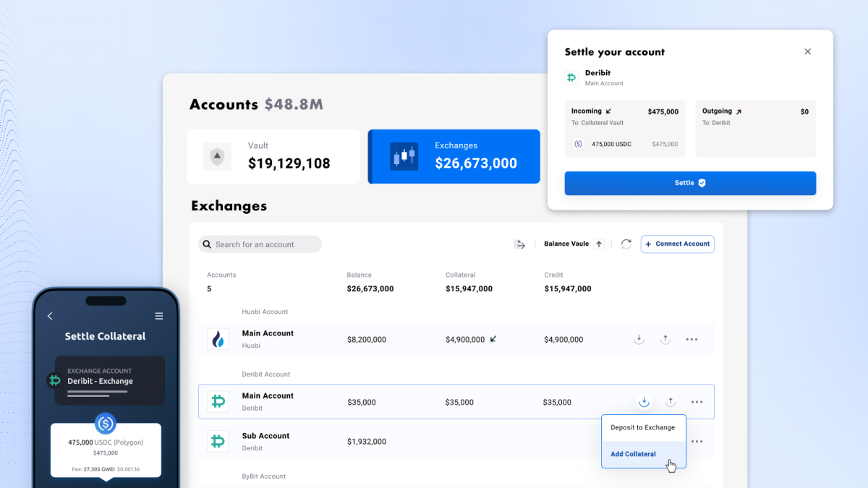
Task: Click the Deribit Sub Account logo
Action: click(x=218, y=441)
